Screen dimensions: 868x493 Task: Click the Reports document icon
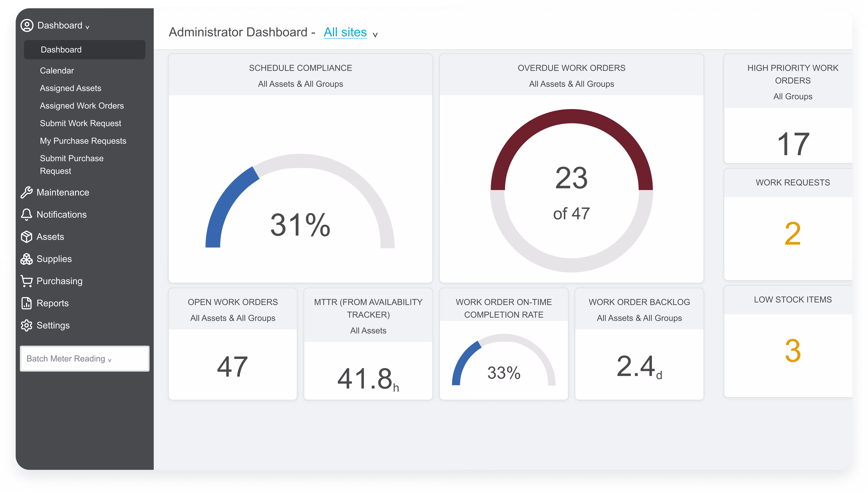[26, 303]
